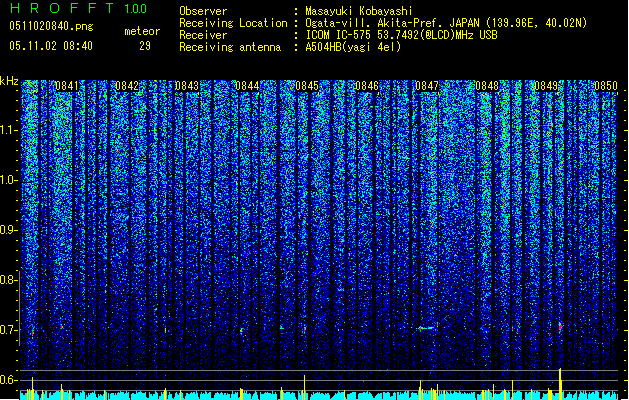Click the 0.8 kHz axis label
This screenshot has width=629, height=400.
tap(9, 280)
